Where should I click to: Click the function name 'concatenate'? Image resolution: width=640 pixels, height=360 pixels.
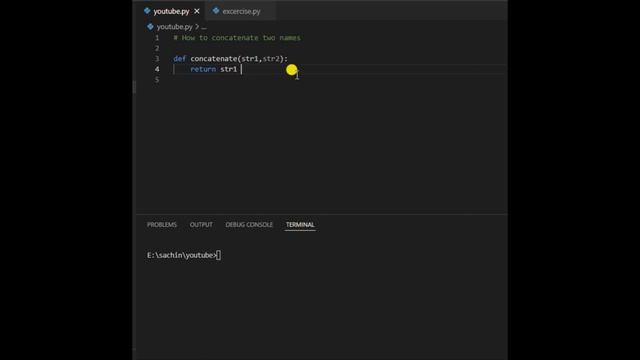pyautogui.click(x=213, y=59)
